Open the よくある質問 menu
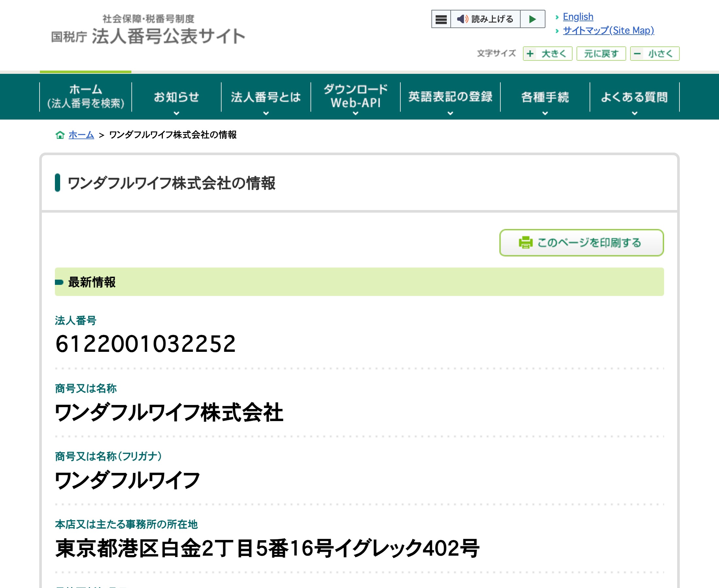Image resolution: width=719 pixels, height=588 pixels. coord(634,97)
